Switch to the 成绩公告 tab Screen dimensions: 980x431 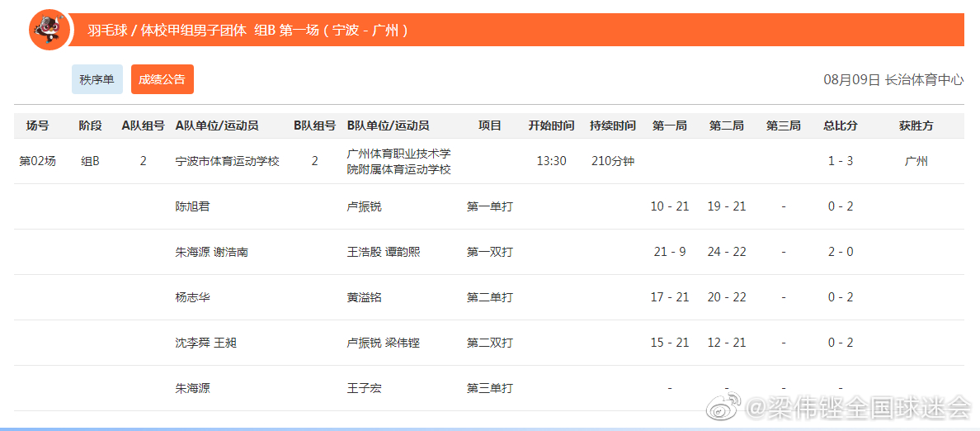point(162,80)
